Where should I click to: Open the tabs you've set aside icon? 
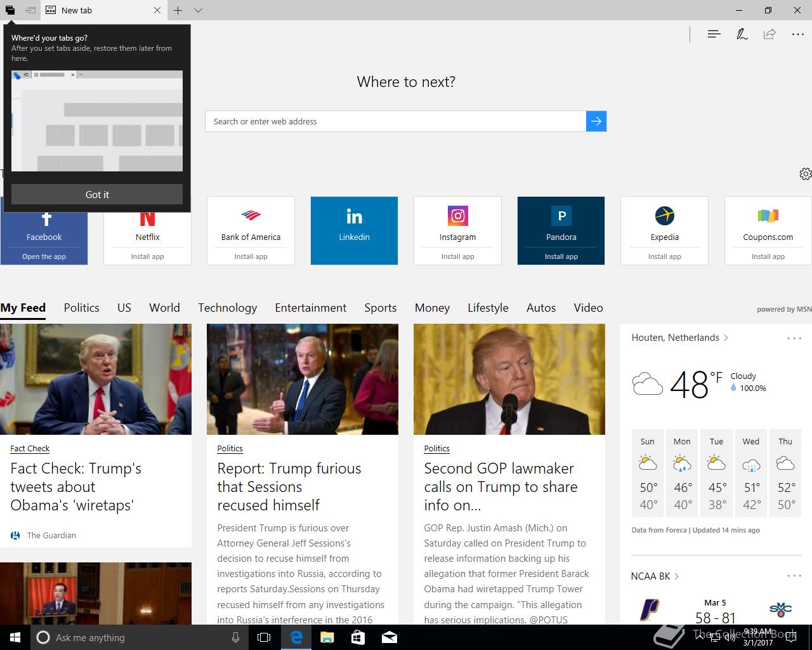(10, 10)
